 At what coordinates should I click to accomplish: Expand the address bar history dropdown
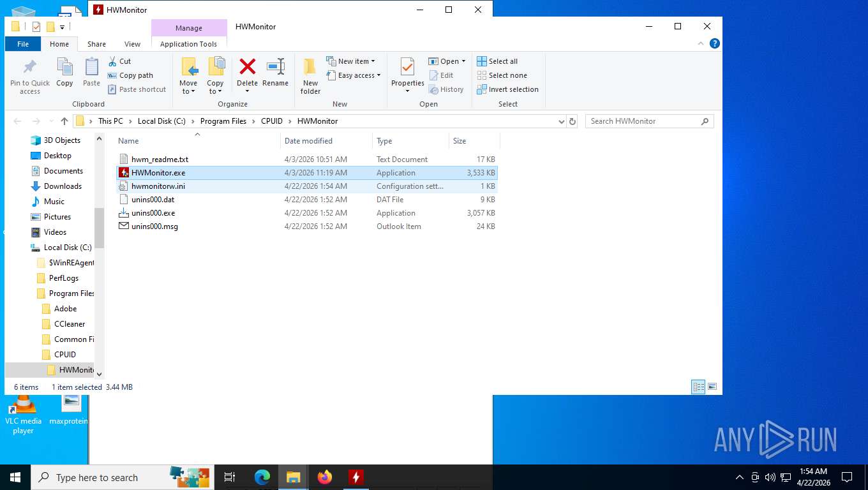click(x=561, y=121)
